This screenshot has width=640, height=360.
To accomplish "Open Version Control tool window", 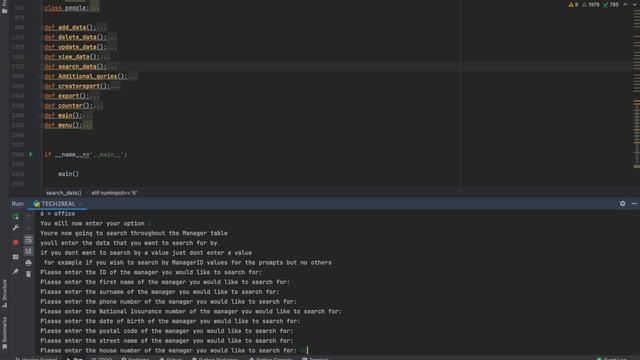I will tap(37, 358).
